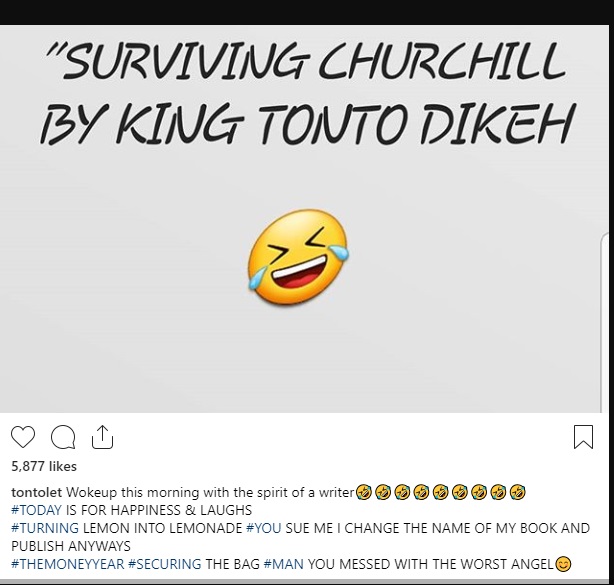Open the #TODAY hashtag
The width and height of the screenshot is (614, 585).
pos(36,510)
